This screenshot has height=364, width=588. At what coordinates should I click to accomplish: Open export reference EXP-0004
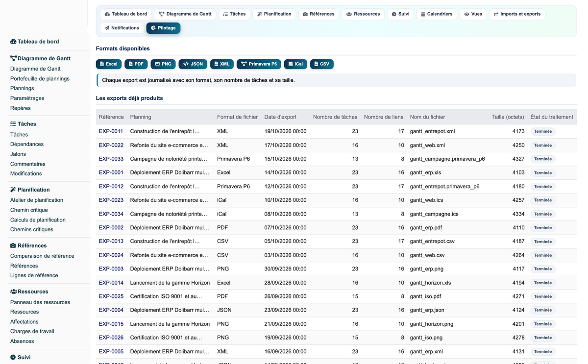(x=111, y=310)
